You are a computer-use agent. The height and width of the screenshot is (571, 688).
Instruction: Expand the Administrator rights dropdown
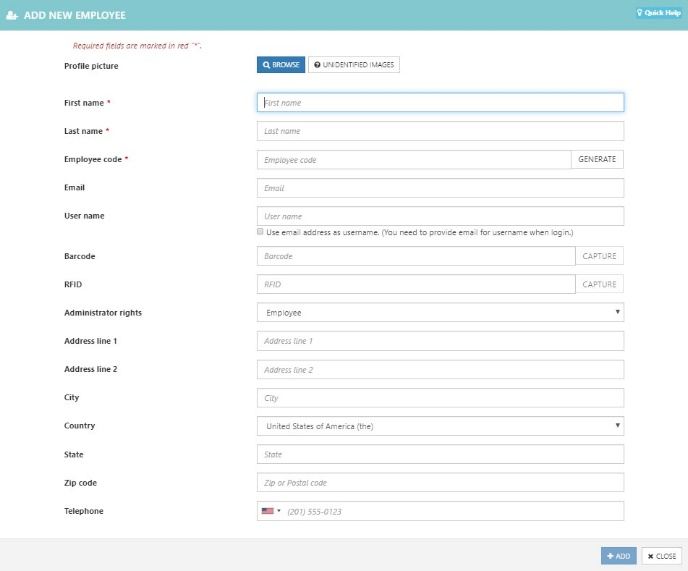(x=440, y=312)
